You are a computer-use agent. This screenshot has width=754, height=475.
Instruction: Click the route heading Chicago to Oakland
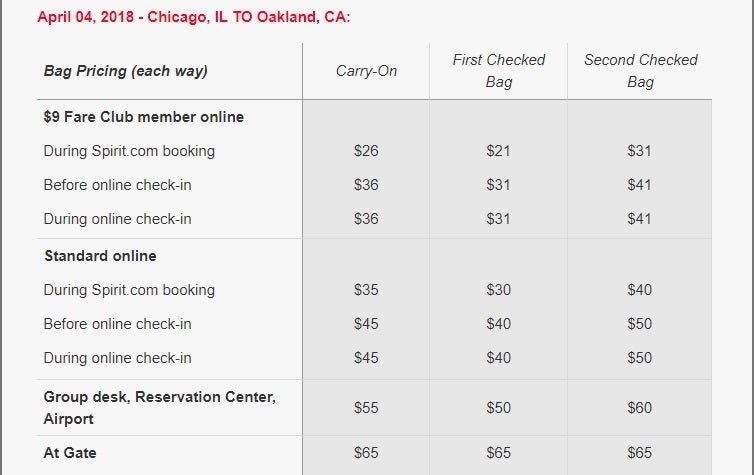point(194,18)
